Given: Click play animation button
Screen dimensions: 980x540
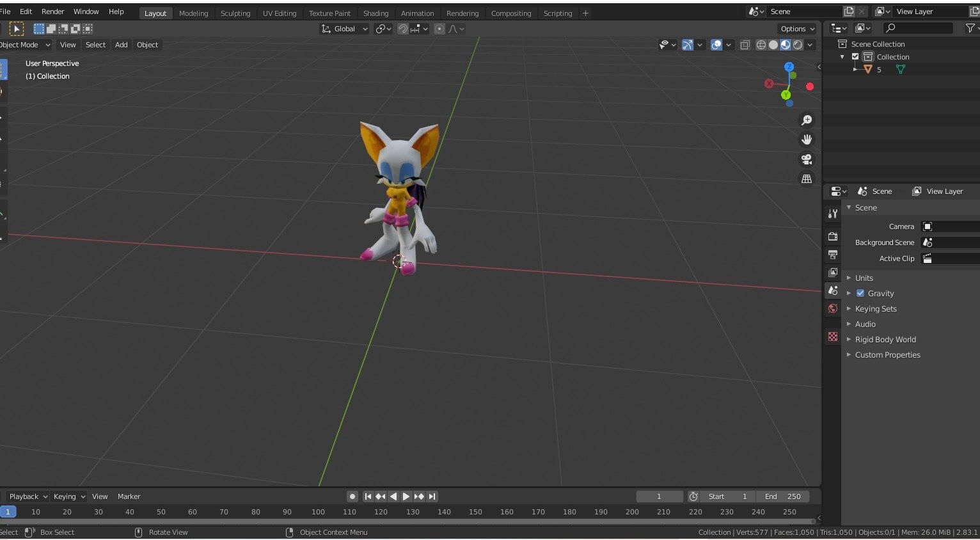Looking at the screenshot, I should (x=406, y=496).
